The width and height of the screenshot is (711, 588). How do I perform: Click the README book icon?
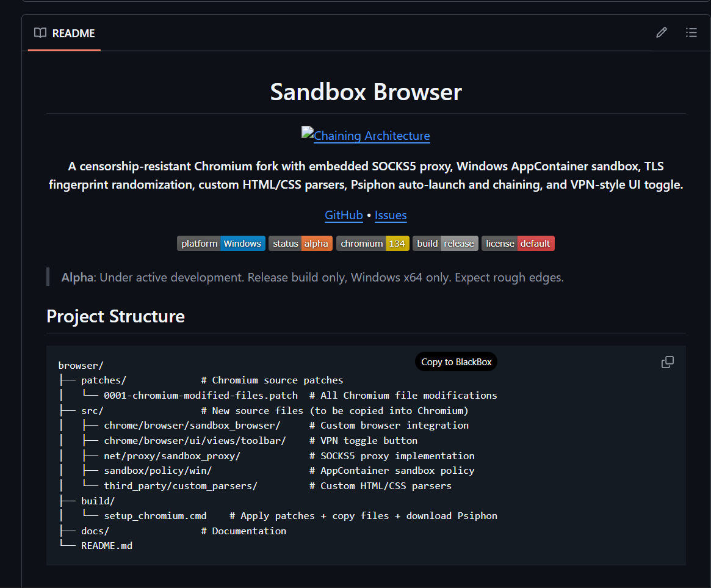pos(40,33)
